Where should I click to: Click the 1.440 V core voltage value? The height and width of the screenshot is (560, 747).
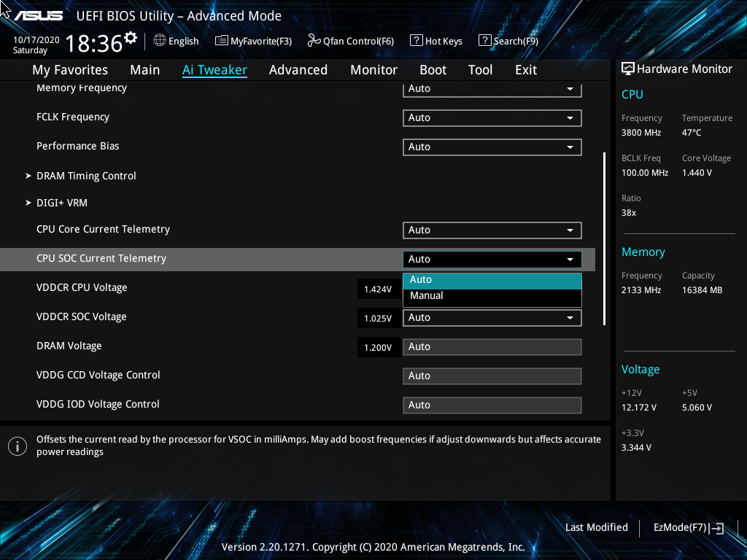(697, 173)
